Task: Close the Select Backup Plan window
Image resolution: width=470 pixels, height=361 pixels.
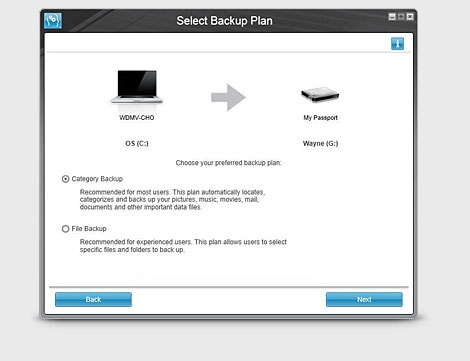Action: coord(410,17)
